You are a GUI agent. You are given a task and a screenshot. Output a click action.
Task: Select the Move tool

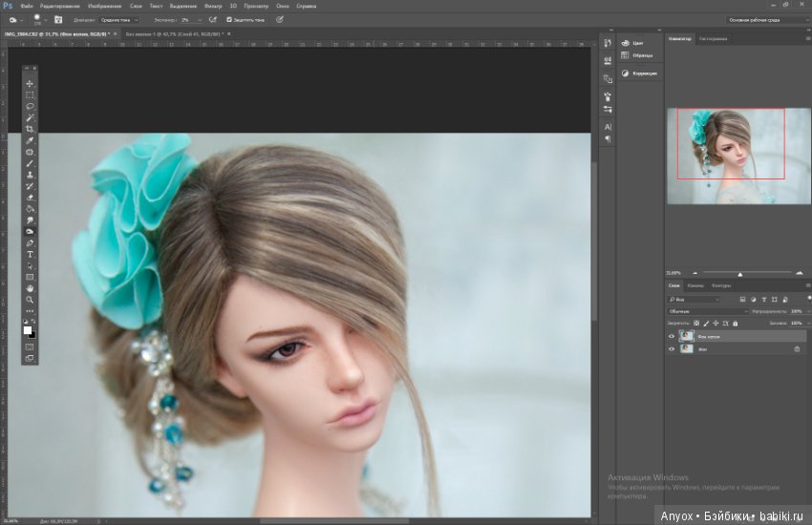(x=30, y=84)
